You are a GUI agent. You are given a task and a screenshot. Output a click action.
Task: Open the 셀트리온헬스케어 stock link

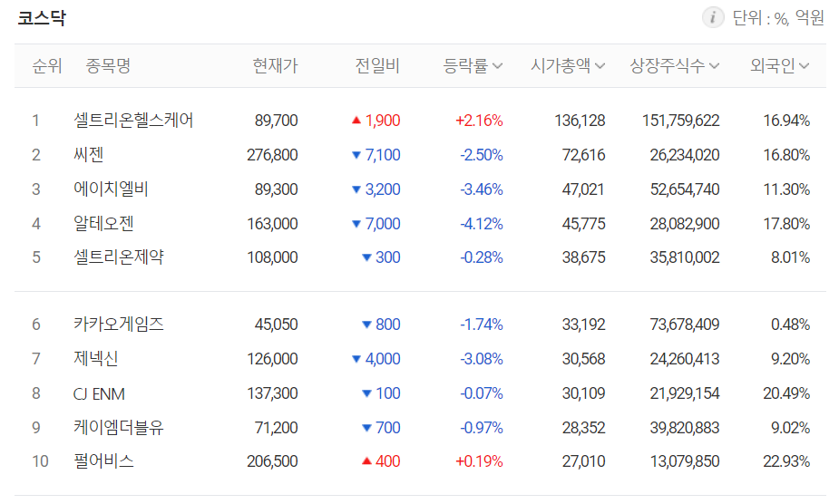coord(133,120)
